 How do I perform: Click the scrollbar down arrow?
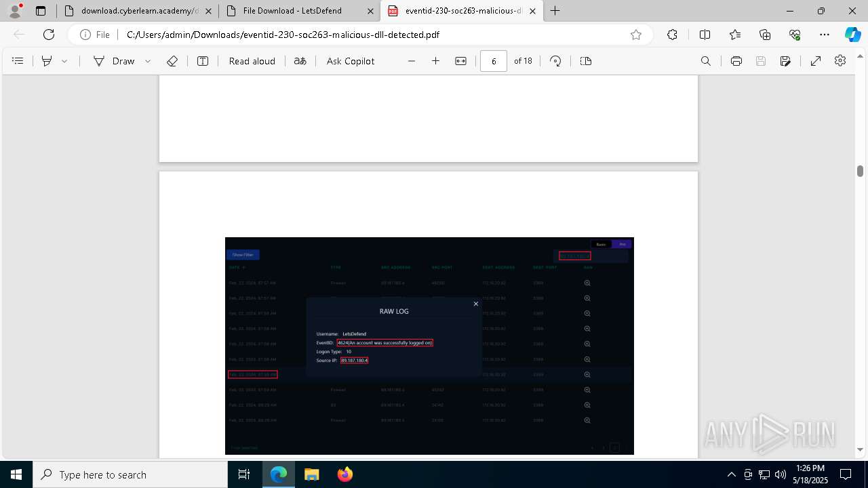tap(860, 449)
